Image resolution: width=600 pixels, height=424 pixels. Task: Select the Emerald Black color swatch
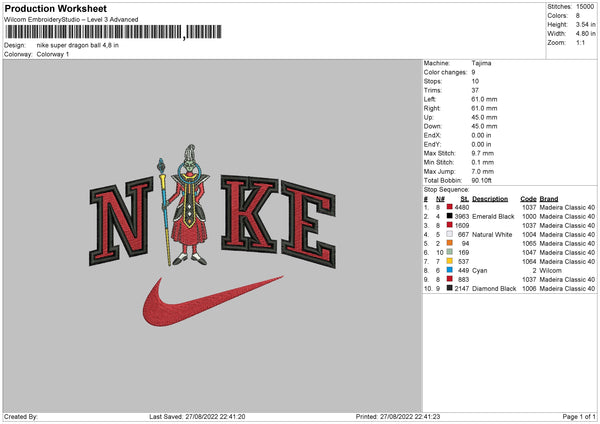click(450, 216)
